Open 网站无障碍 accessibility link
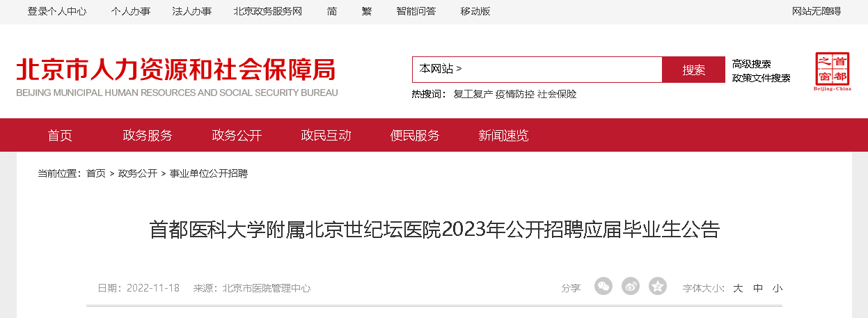 point(816,11)
